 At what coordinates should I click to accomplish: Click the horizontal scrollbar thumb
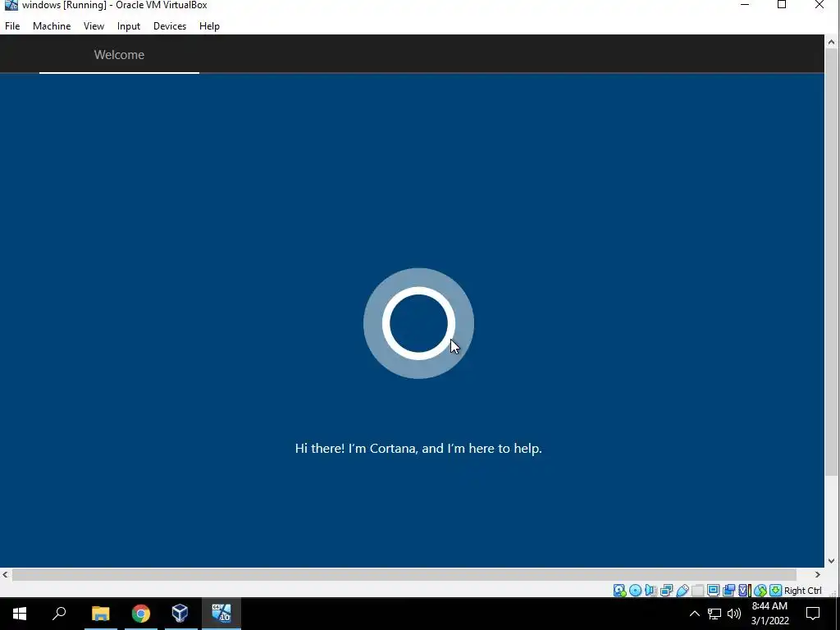point(404,574)
